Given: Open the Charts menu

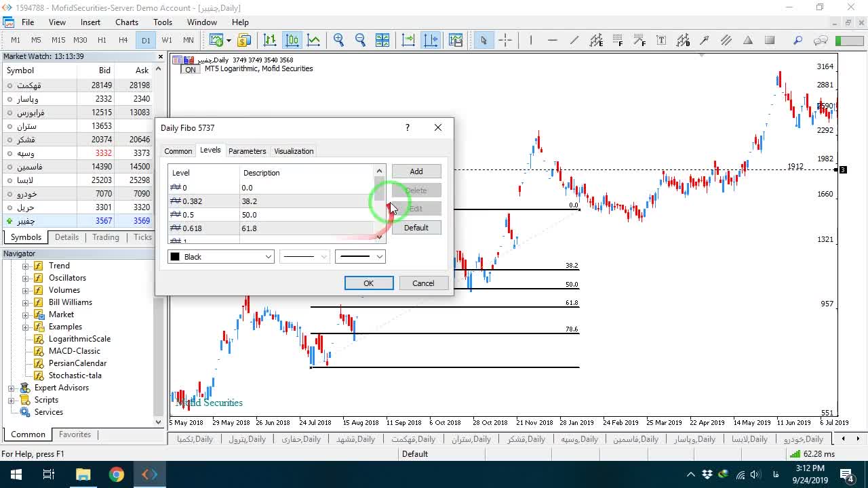Looking at the screenshot, I should coord(127,22).
